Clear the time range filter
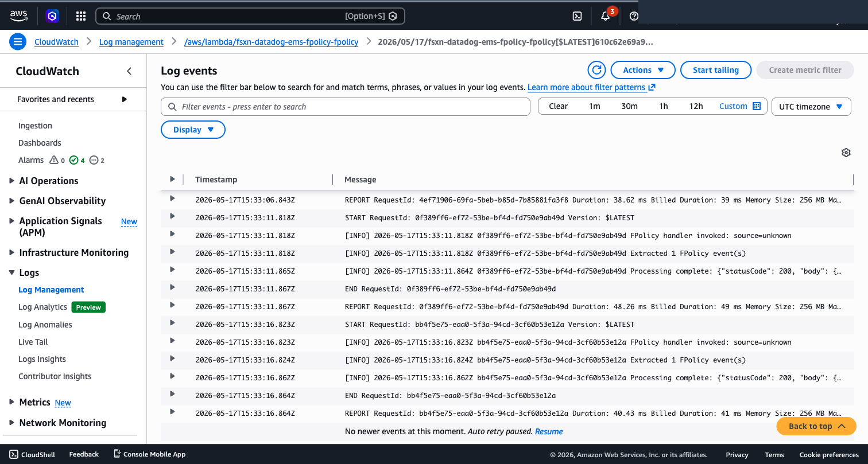Image resolution: width=868 pixels, height=464 pixels. [558, 106]
